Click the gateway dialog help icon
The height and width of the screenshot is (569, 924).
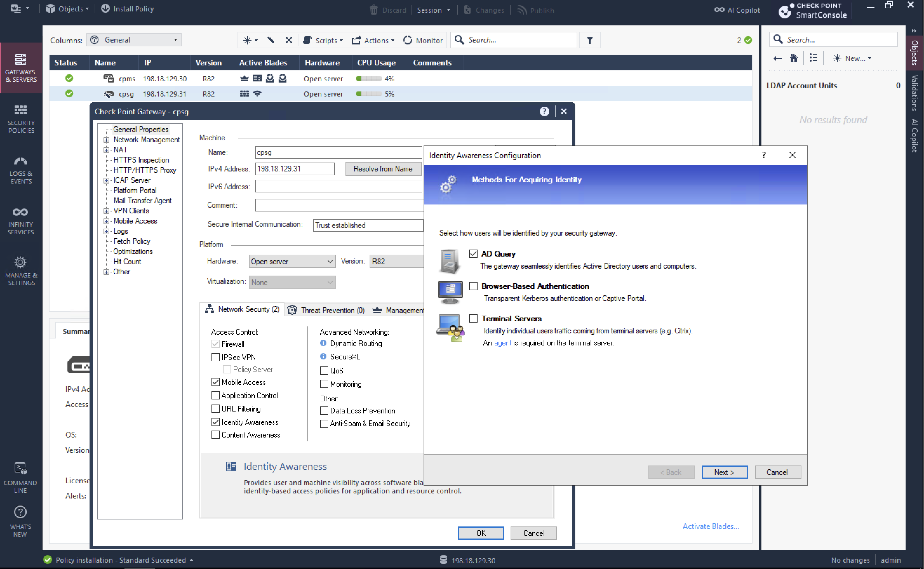[544, 111]
